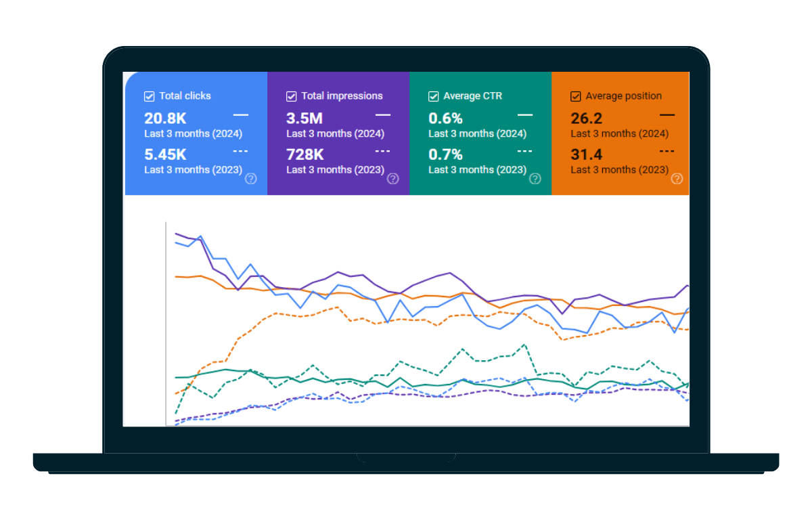Select the 728K impressions value
Screen dimensions: 812x520
305,154
